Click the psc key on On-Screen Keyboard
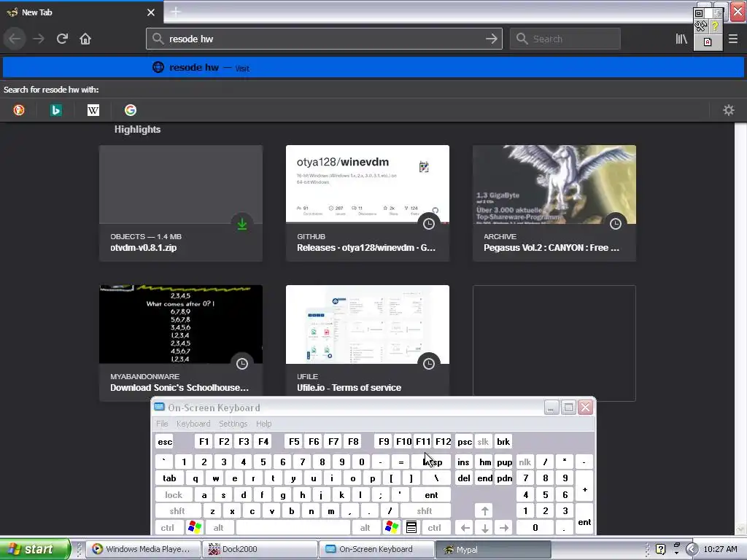Screen dimensions: 747x560 point(465,442)
